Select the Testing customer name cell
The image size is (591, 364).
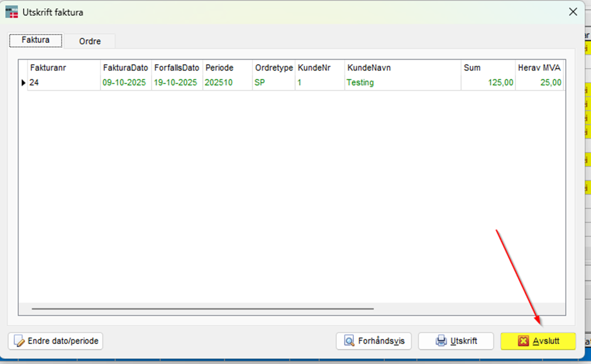tap(360, 82)
